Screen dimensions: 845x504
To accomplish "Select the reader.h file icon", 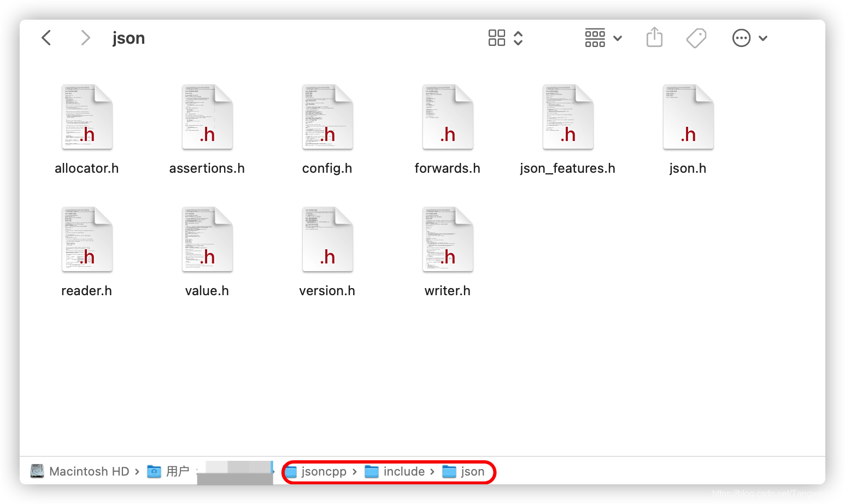I will tap(87, 239).
